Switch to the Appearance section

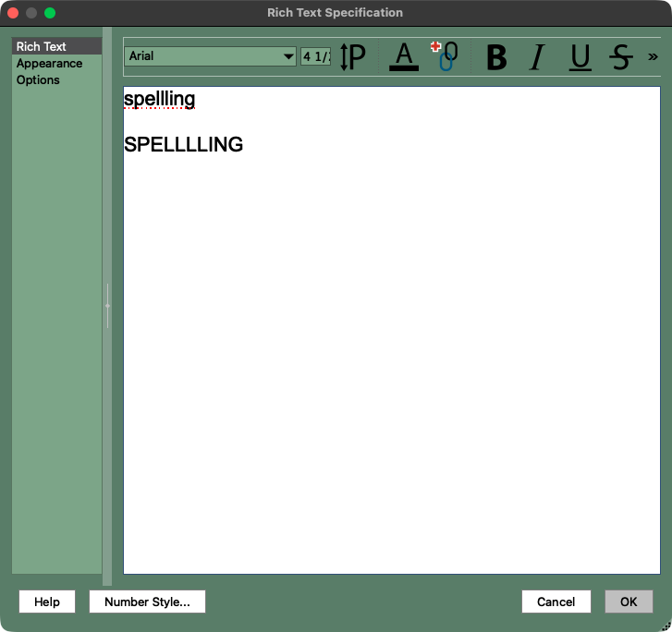pyautogui.click(x=49, y=63)
